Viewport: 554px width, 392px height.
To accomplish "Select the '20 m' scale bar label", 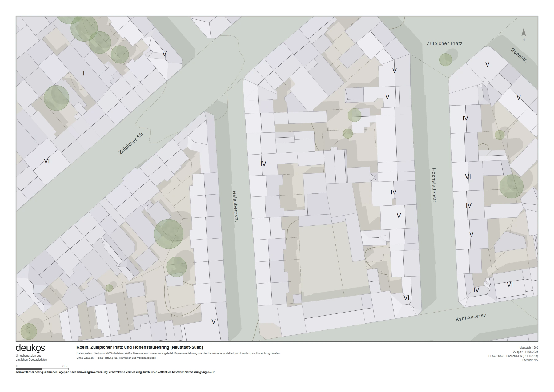I will [x=65, y=366].
